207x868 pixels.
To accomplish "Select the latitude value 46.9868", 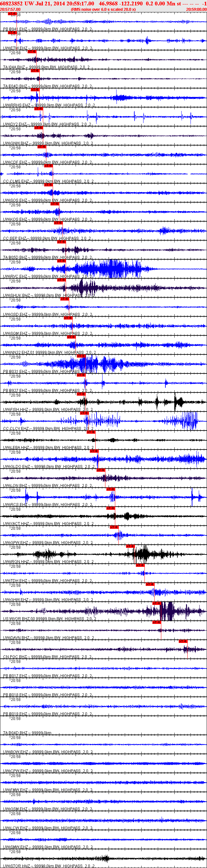I will (108, 3).
